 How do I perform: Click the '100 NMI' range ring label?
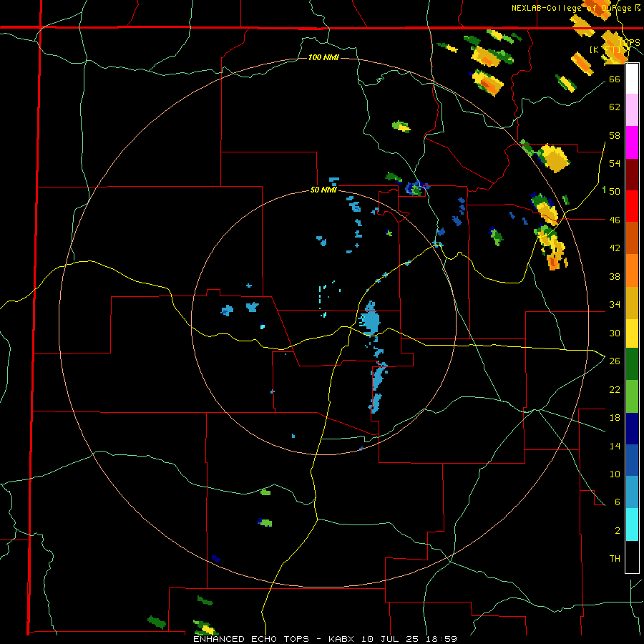[323, 57]
